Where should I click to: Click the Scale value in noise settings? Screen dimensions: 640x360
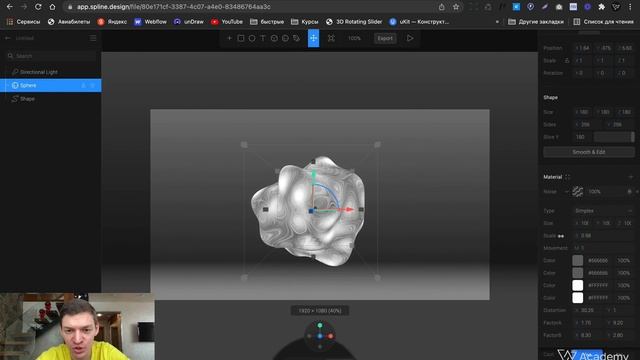[604, 236]
